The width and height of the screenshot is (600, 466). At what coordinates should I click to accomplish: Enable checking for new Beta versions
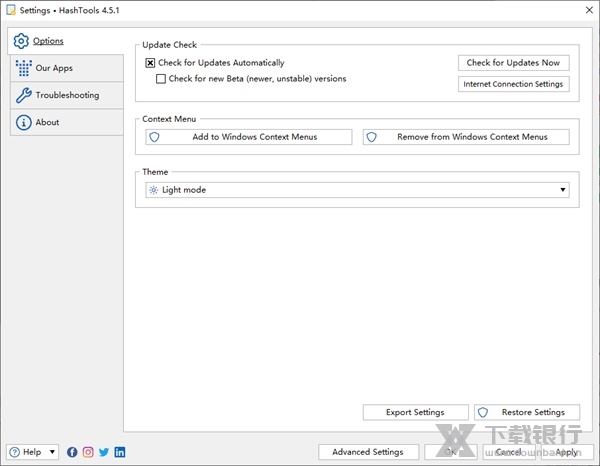(161, 79)
